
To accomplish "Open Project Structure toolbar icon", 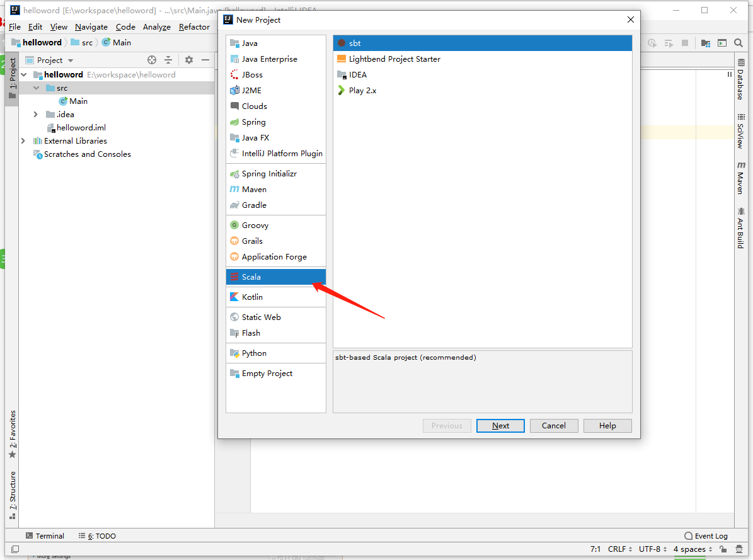I will pos(706,43).
